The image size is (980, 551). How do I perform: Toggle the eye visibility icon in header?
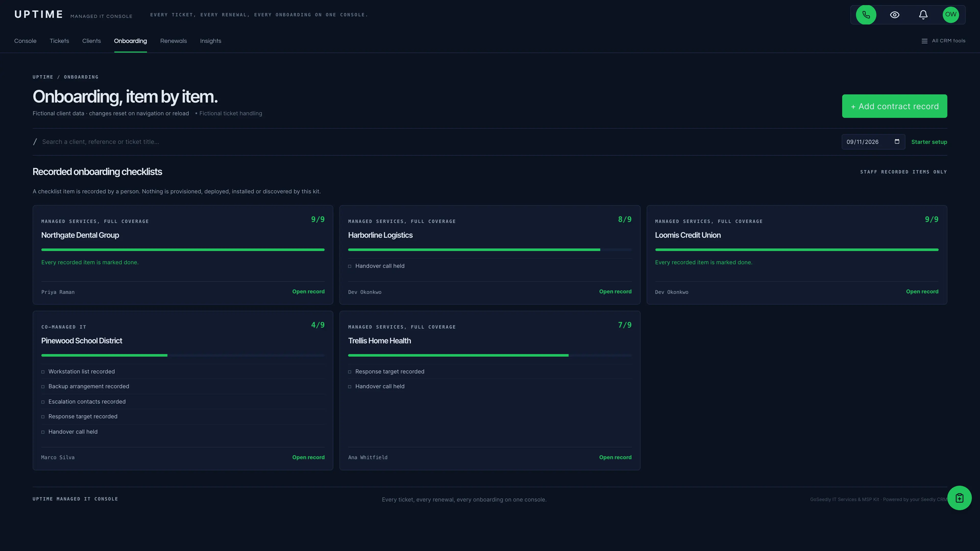pos(895,15)
